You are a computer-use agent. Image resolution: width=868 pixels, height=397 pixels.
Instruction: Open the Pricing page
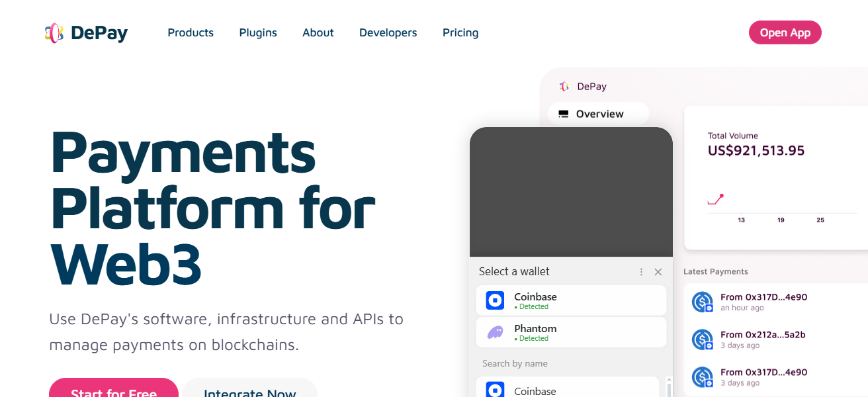click(x=460, y=32)
